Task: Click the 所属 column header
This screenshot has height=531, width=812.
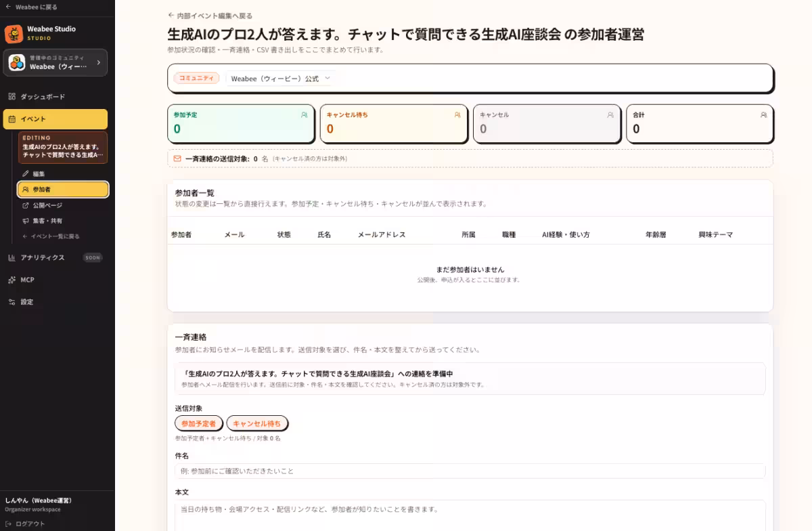Action: (x=468, y=234)
